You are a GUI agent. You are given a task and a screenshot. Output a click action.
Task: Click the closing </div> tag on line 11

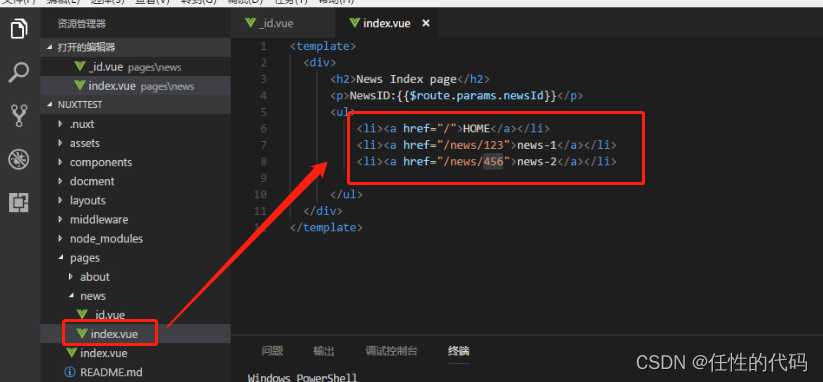tap(323, 211)
